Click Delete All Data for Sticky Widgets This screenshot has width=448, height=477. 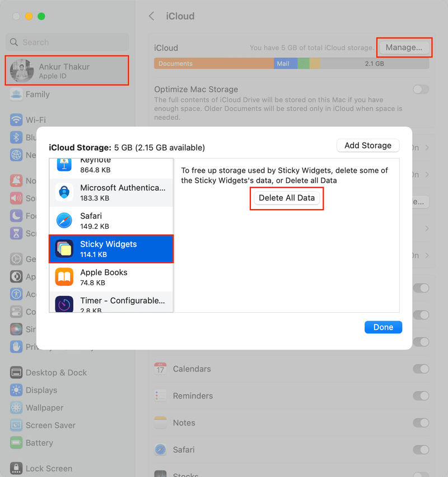point(287,198)
